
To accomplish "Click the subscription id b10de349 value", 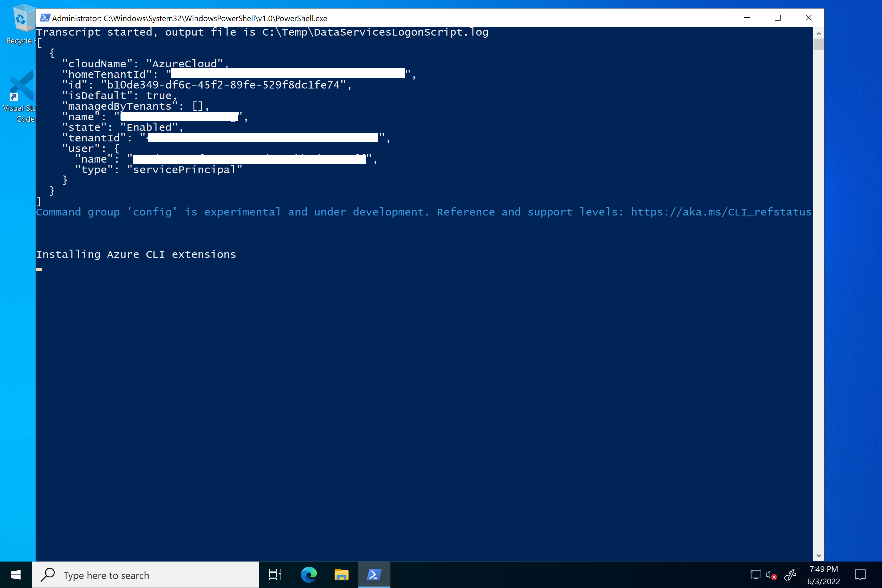I will tap(223, 85).
